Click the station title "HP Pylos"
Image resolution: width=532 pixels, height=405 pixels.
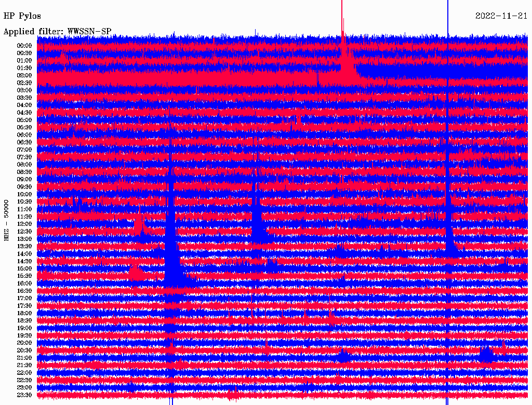click(x=22, y=16)
